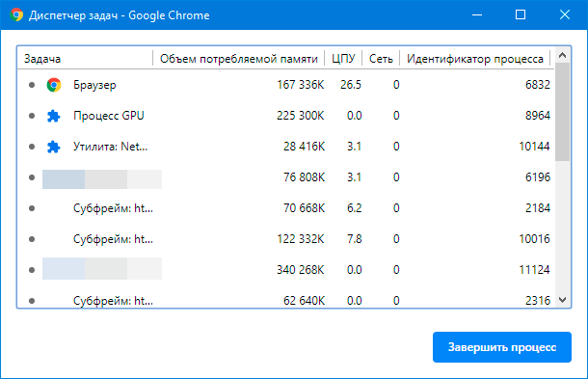
Task: Click the bullet dot of process 11124
Action: [32, 270]
